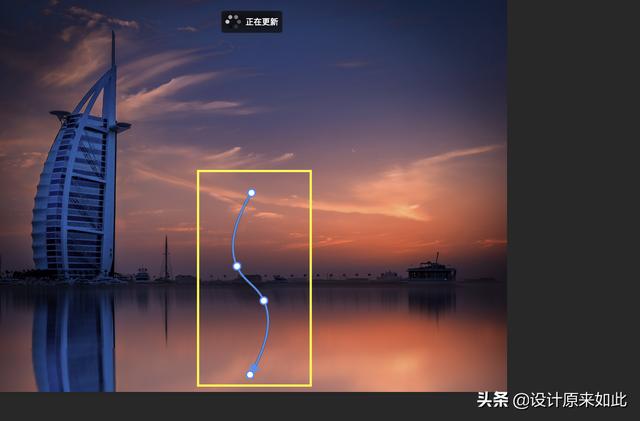
Task: Click the floating building silhouette on right horizon
Action: pos(432,268)
